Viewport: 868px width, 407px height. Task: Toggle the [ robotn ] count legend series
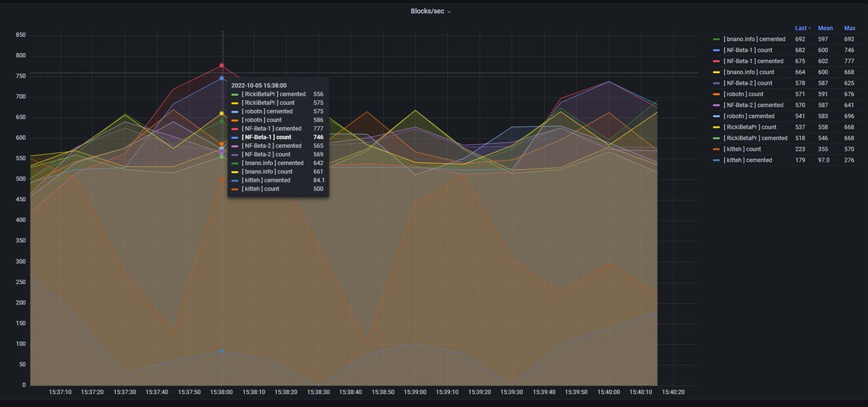click(743, 94)
